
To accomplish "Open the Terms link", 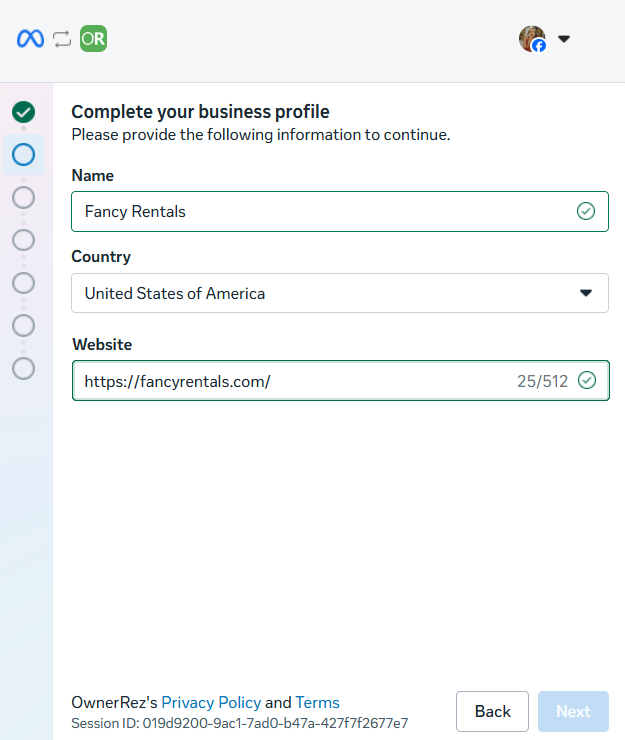I will 317,703.
